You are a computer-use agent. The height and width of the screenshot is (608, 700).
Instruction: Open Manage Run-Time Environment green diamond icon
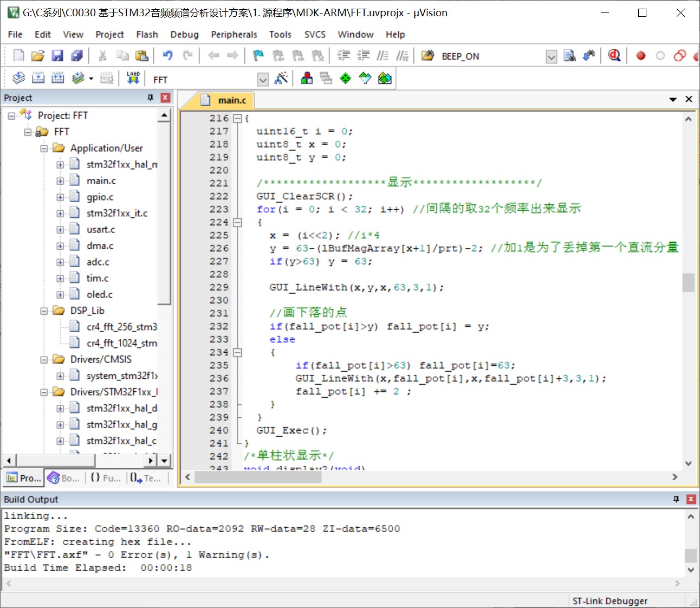[346, 78]
